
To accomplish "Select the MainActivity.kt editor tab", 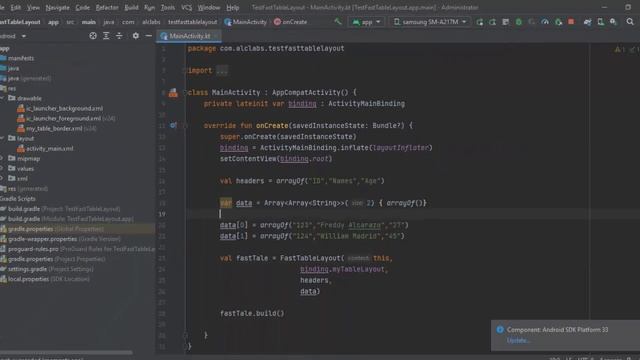I will (x=190, y=36).
